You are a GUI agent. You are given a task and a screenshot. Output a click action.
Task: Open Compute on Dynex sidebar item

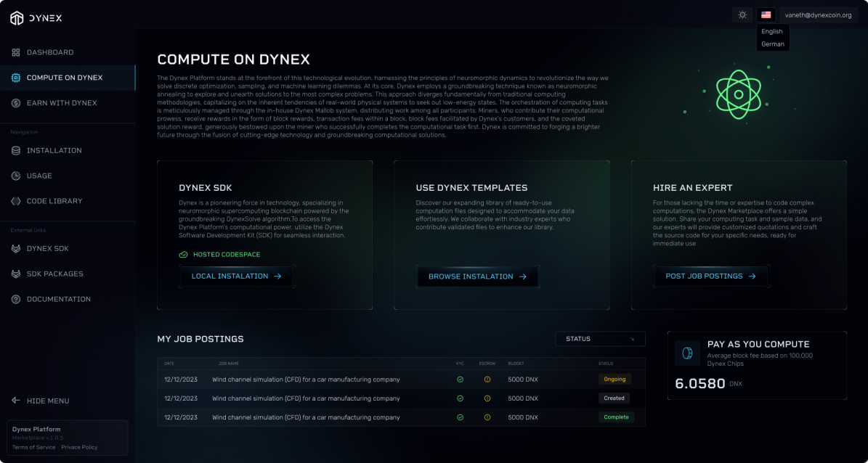[x=68, y=78]
